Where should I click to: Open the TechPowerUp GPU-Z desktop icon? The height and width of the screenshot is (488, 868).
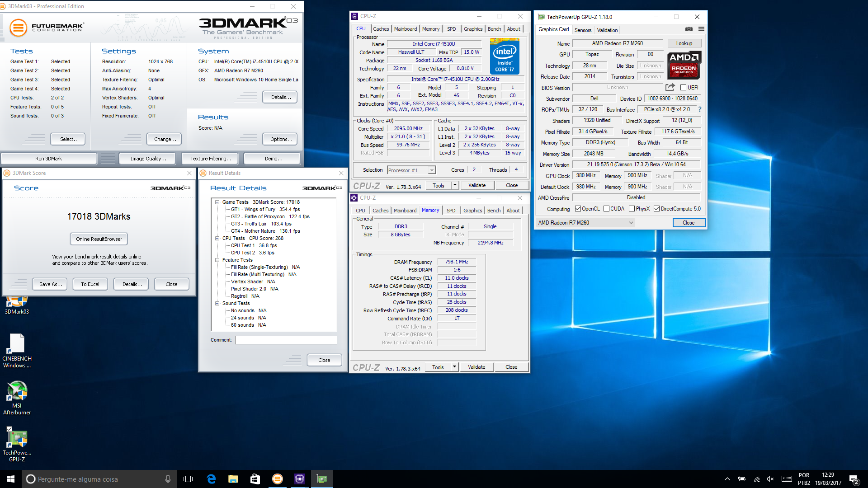coord(17,445)
